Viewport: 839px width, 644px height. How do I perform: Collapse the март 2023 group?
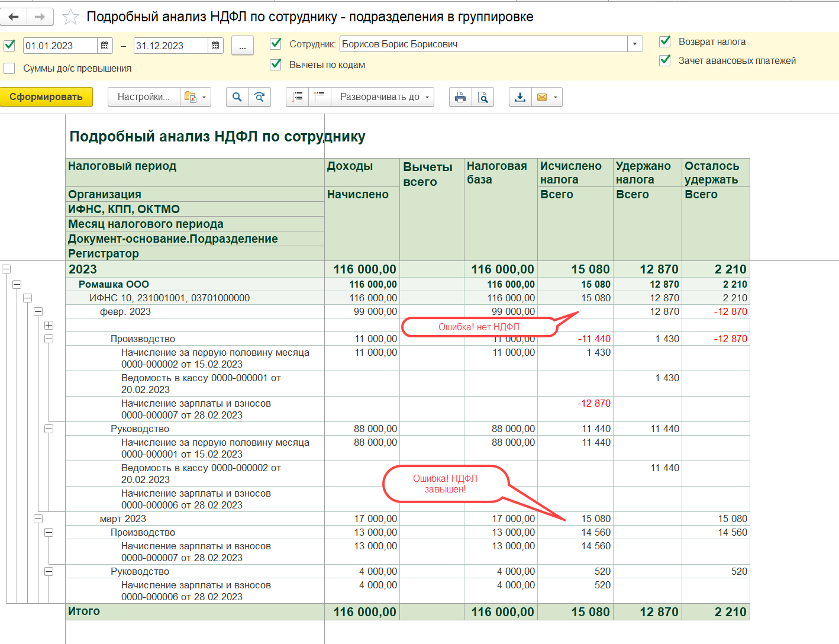(x=38, y=519)
